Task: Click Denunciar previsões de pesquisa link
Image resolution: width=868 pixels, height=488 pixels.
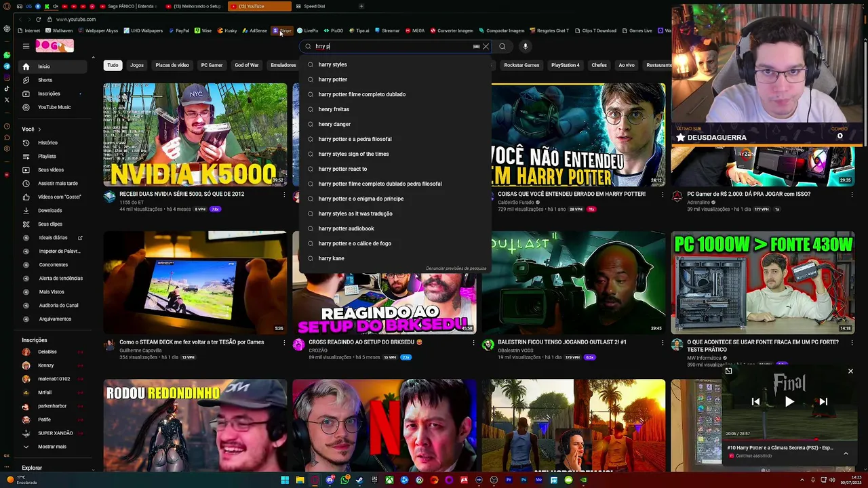Action: [456, 268]
